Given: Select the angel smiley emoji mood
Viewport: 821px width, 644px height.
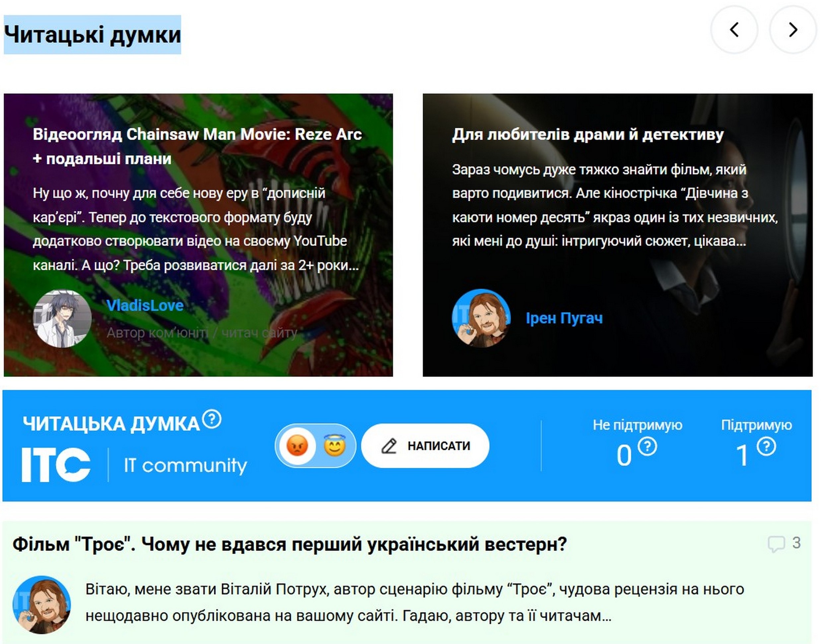Looking at the screenshot, I should point(334,446).
